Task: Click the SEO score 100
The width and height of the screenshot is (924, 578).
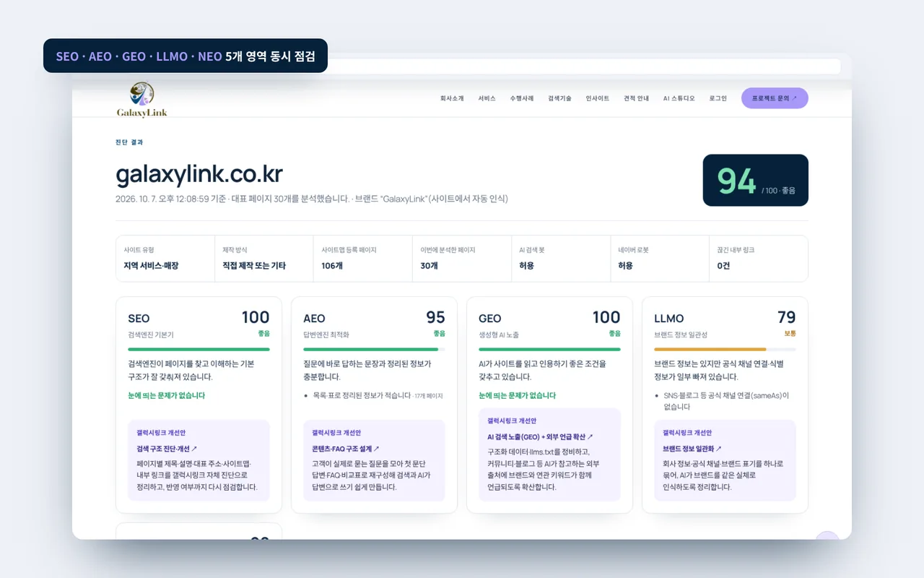Action: click(256, 317)
